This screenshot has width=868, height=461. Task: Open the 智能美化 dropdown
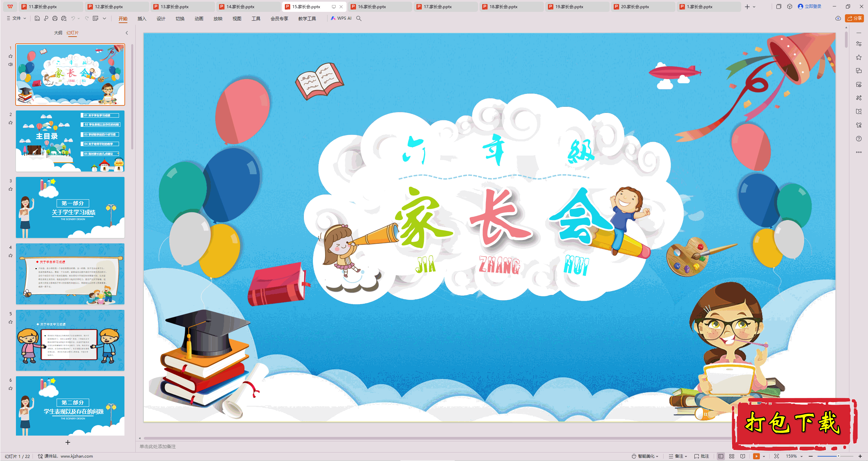coord(645,456)
